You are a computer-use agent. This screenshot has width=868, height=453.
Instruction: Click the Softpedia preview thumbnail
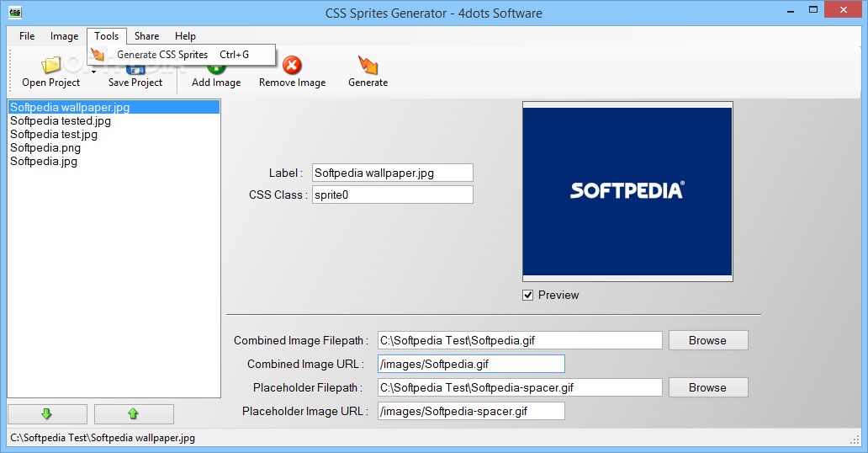pos(627,191)
